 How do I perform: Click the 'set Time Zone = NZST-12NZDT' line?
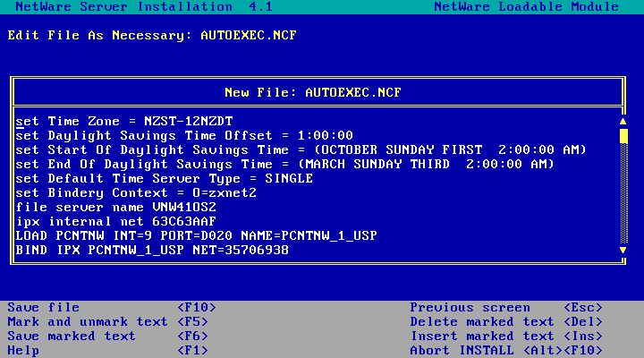pos(124,121)
